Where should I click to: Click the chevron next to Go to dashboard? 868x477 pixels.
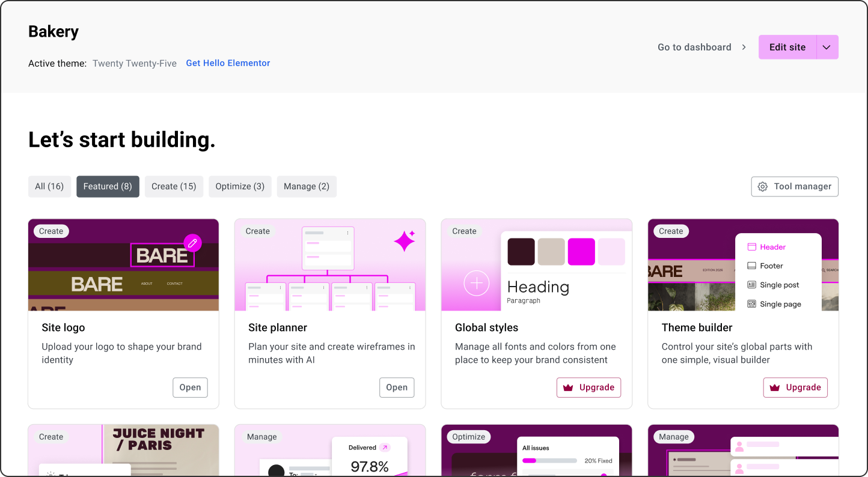click(x=744, y=47)
